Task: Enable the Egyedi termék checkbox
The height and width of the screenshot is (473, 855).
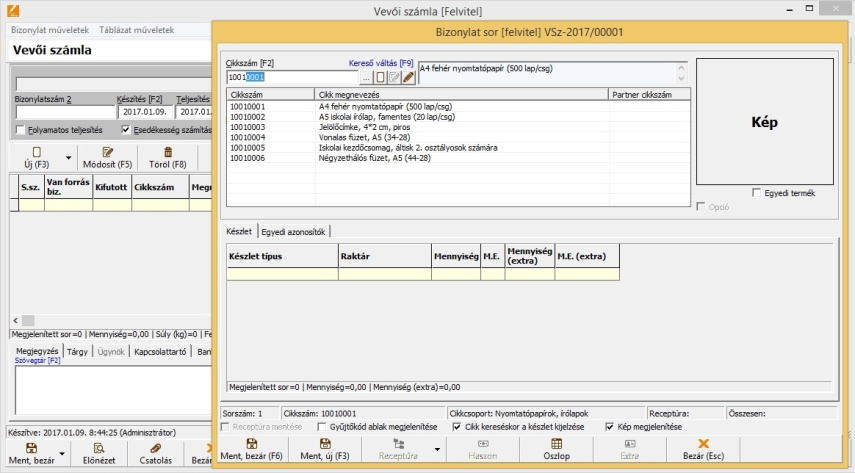Action: tap(757, 193)
